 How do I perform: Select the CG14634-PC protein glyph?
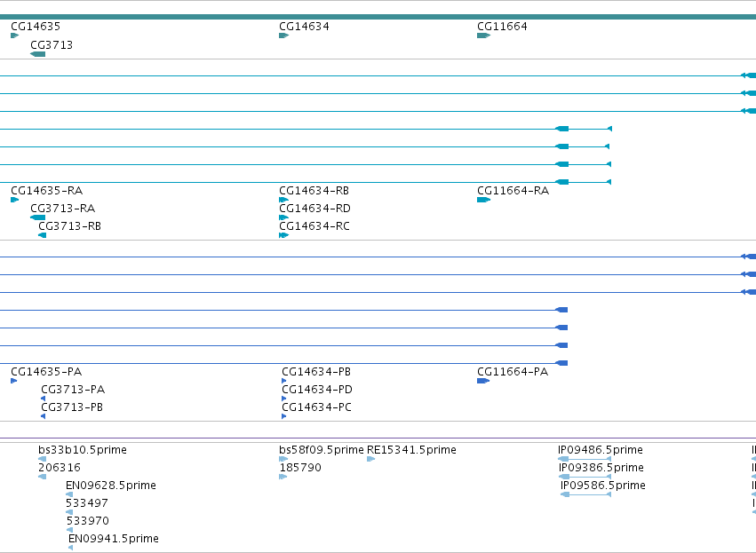pyautogui.click(x=284, y=416)
